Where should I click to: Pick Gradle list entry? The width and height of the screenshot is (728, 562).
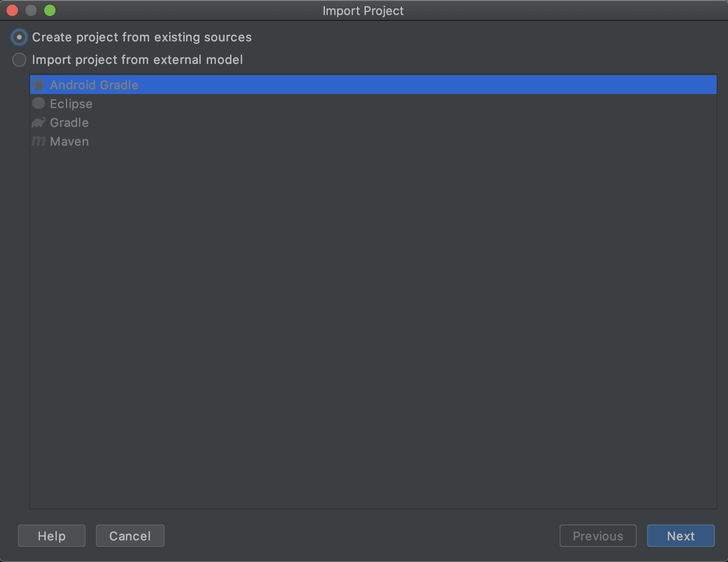[x=69, y=123]
